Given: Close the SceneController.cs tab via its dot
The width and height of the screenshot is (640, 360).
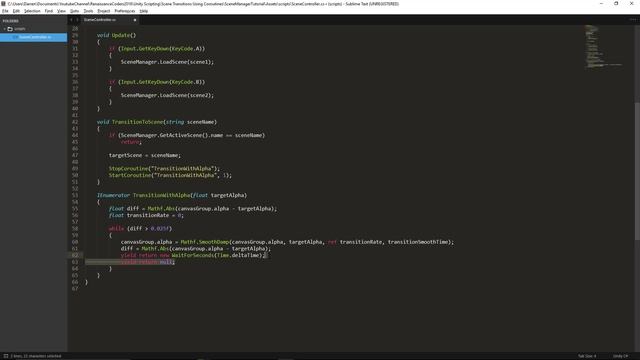Looking at the screenshot, I should click(x=135, y=20).
